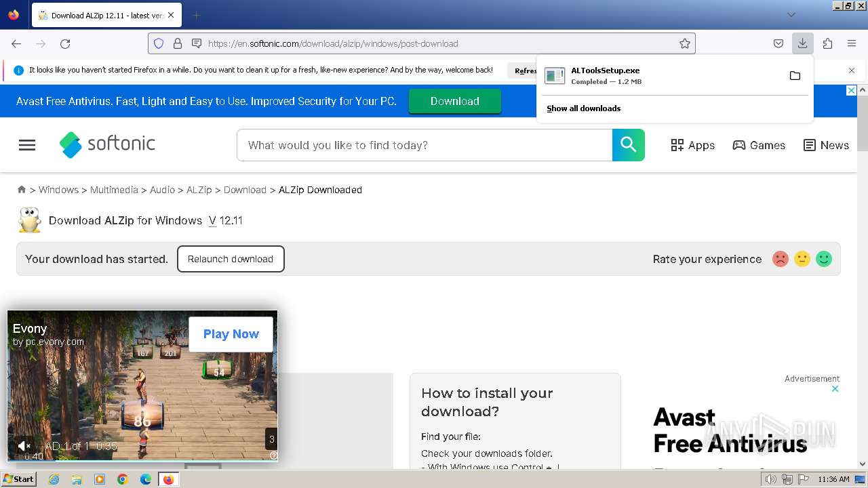Launch Chrome from the taskbar
This screenshot has width=868, height=488.
(123, 479)
